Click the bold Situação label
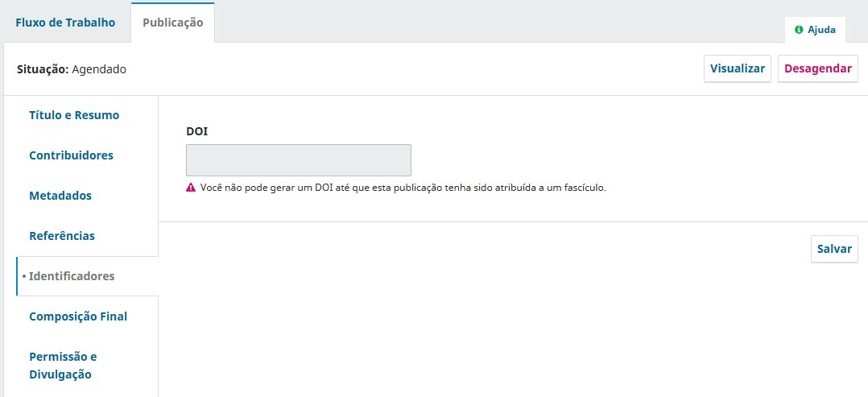868x397 pixels. (x=43, y=70)
